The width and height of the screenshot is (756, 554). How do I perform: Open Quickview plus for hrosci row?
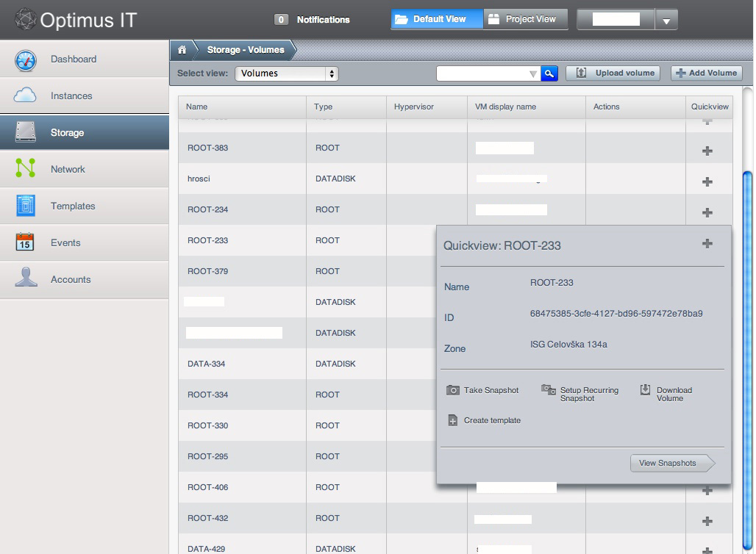pos(707,181)
